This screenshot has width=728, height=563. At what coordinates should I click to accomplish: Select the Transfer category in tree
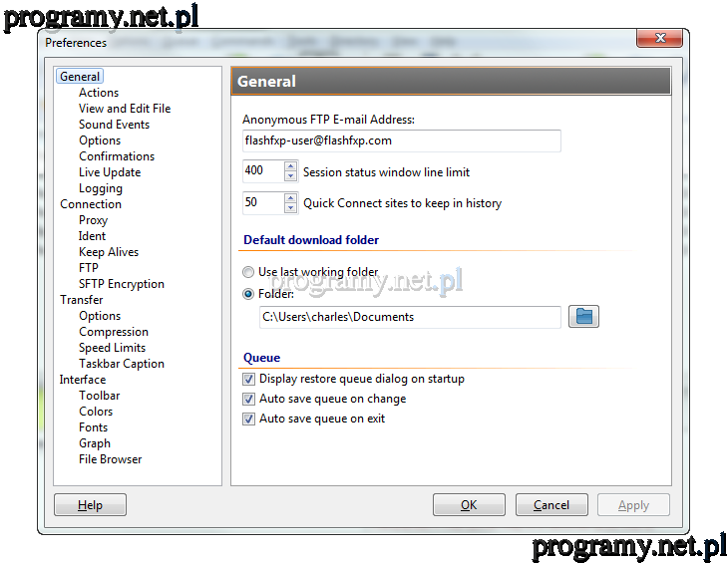[x=81, y=300]
